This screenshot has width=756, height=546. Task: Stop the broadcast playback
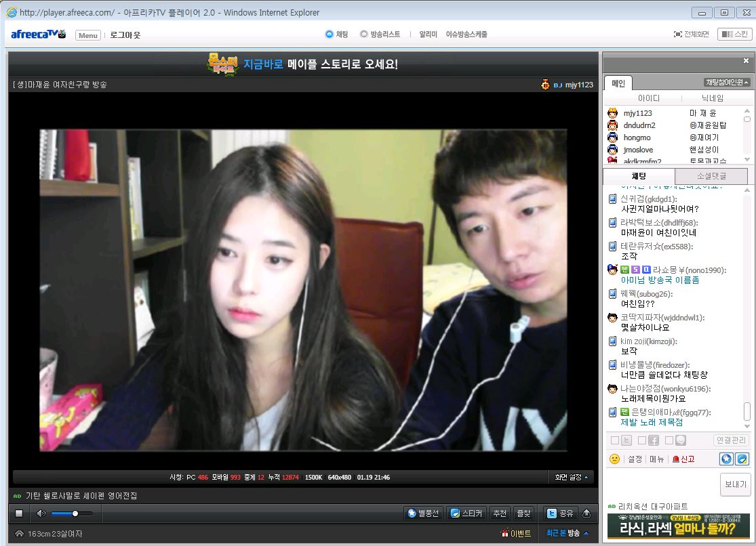click(19, 513)
